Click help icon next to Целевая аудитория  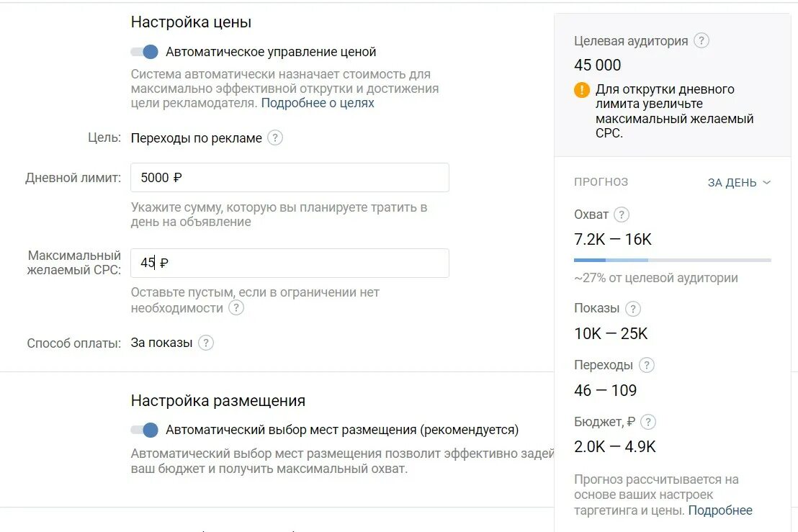pyautogui.click(x=701, y=41)
